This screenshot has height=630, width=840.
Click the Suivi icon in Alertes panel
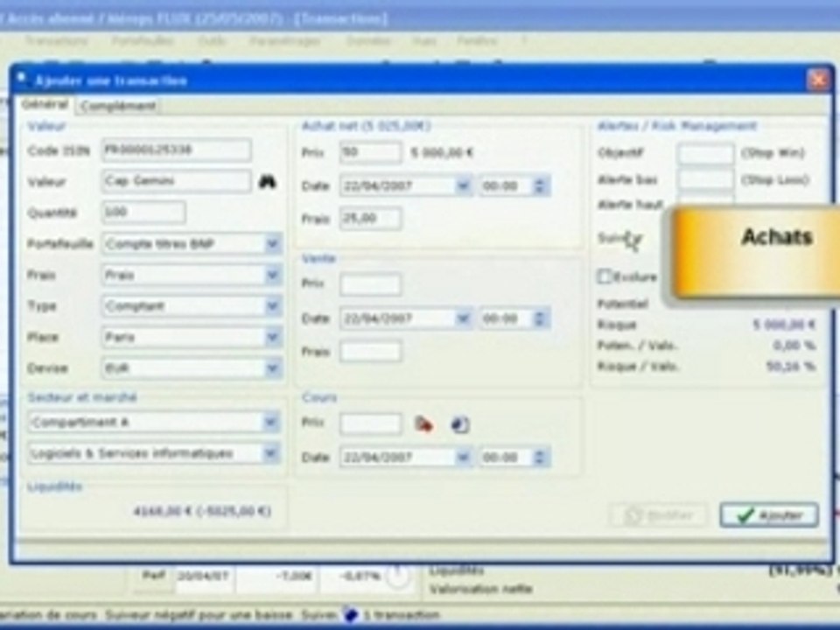point(633,240)
